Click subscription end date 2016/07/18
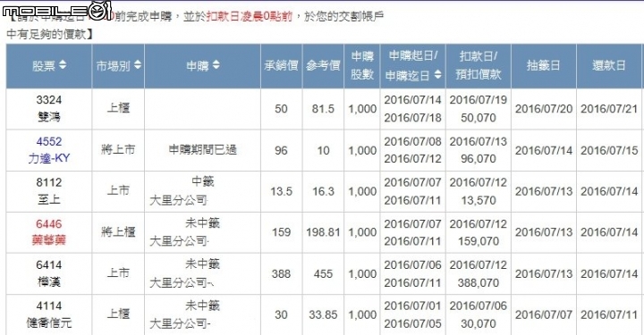 [x=412, y=118]
